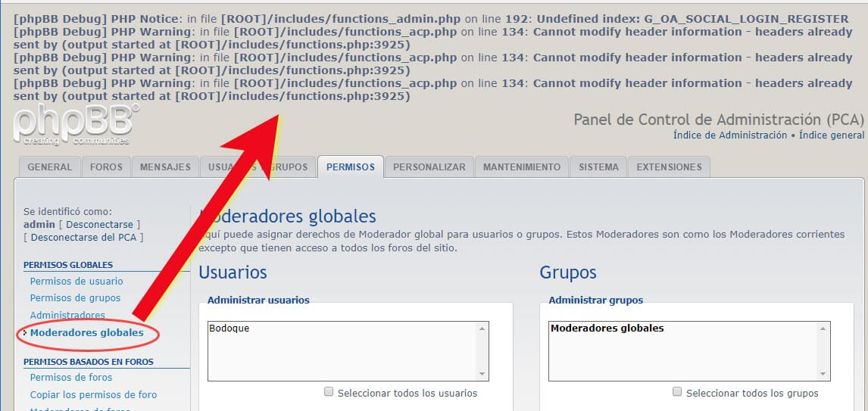Go to the MENSAJES tab
This screenshot has width=868, height=411.
click(x=165, y=167)
